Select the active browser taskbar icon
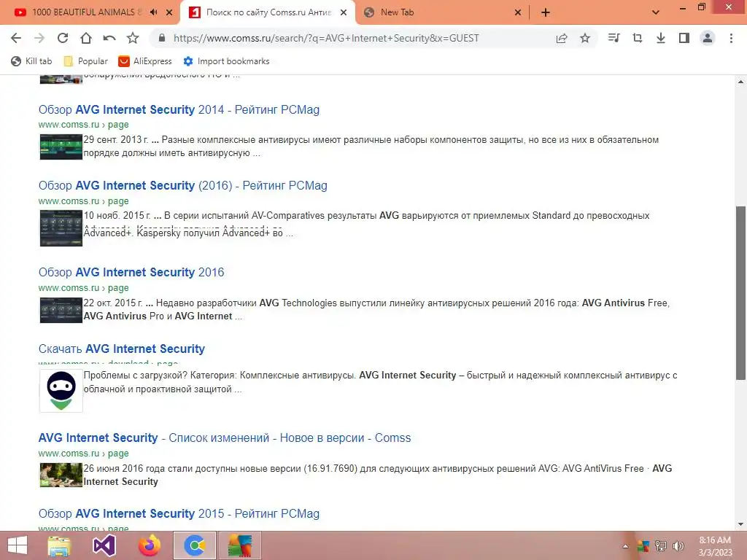 pyautogui.click(x=195, y=545)
